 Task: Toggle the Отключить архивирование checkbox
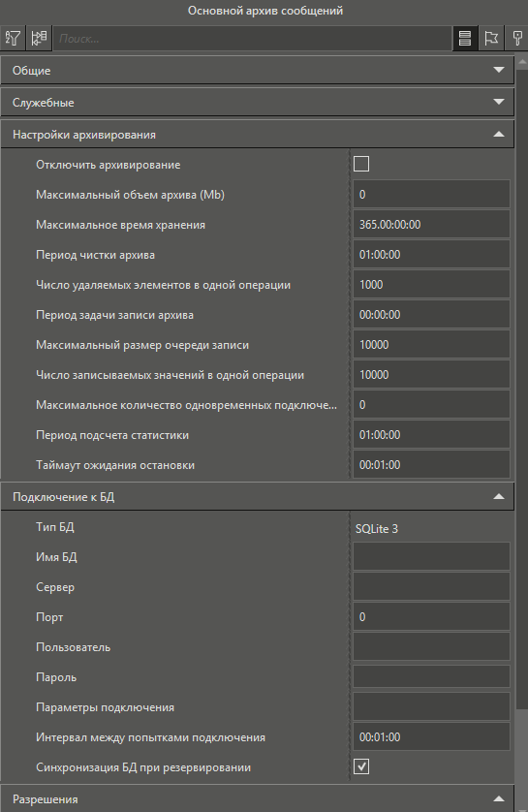361,164
